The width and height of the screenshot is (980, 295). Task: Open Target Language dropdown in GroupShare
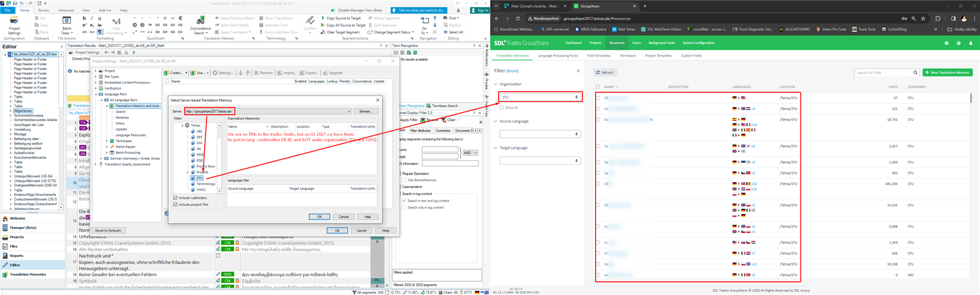540,160
